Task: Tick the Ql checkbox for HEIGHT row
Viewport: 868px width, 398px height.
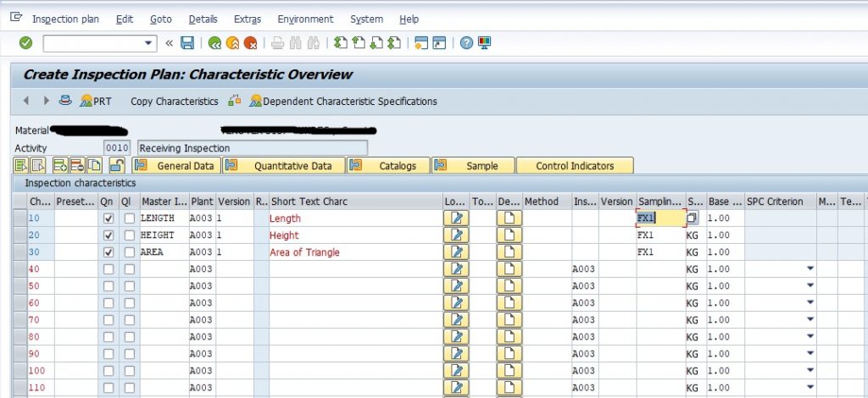Action: pos(129,235)
